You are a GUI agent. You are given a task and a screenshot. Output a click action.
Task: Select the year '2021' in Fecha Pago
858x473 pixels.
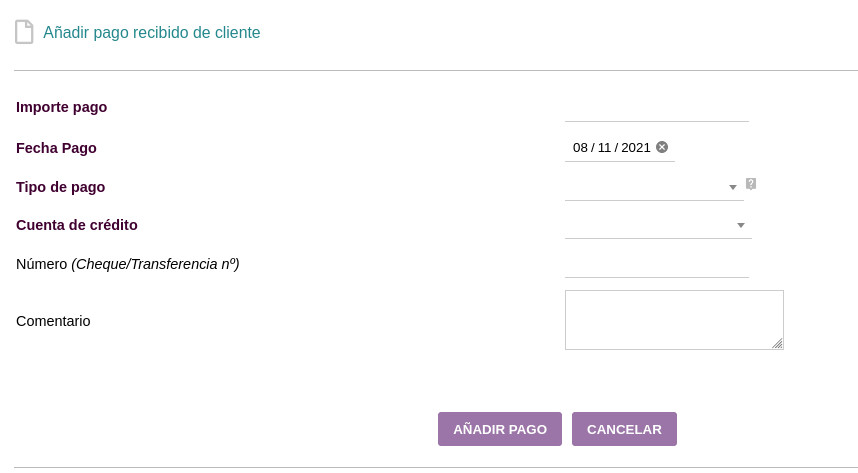pos(636,148)
